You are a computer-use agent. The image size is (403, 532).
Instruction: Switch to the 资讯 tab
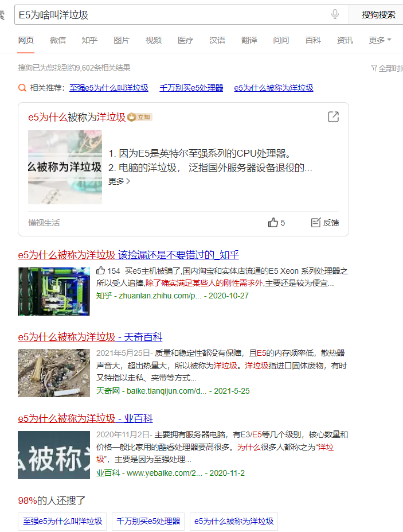[345, 40]
